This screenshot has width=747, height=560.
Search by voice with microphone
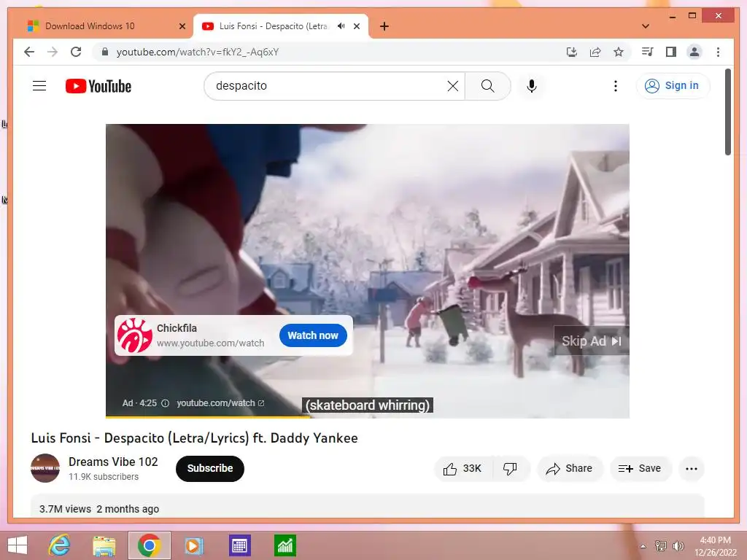(x=532, y=86)
